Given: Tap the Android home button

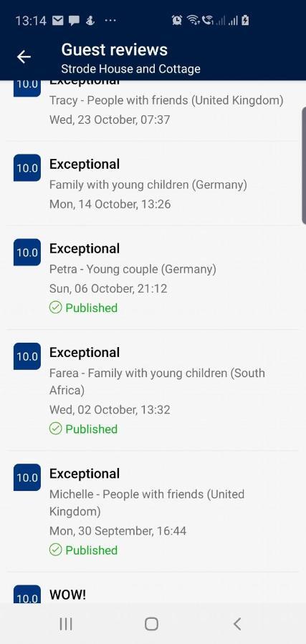Looking at the screenshot, I should coord(151,624).
